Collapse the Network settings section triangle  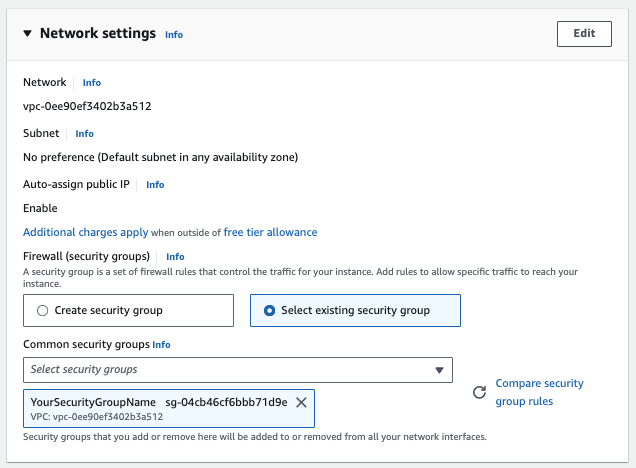click(27, 34)
